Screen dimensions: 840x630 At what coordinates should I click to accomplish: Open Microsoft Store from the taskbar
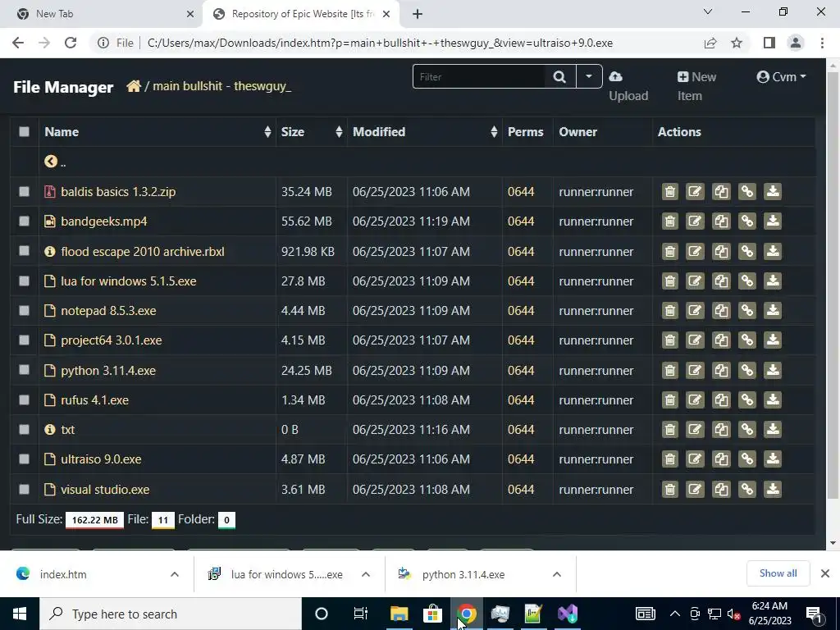[x=432, y=614]
